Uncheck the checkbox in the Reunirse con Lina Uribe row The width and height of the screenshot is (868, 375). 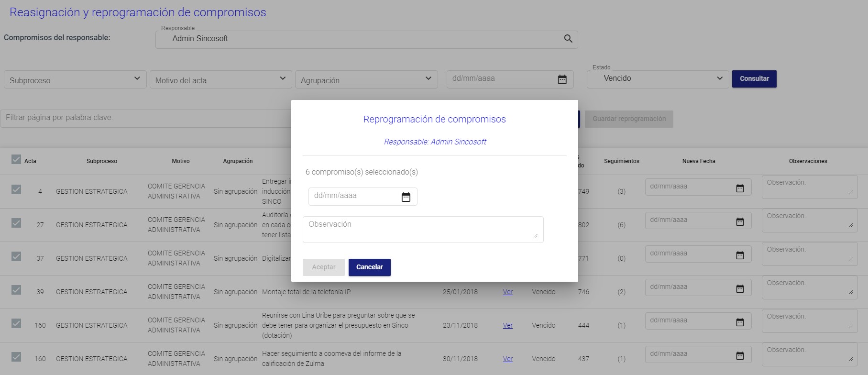tap(16, 323)
